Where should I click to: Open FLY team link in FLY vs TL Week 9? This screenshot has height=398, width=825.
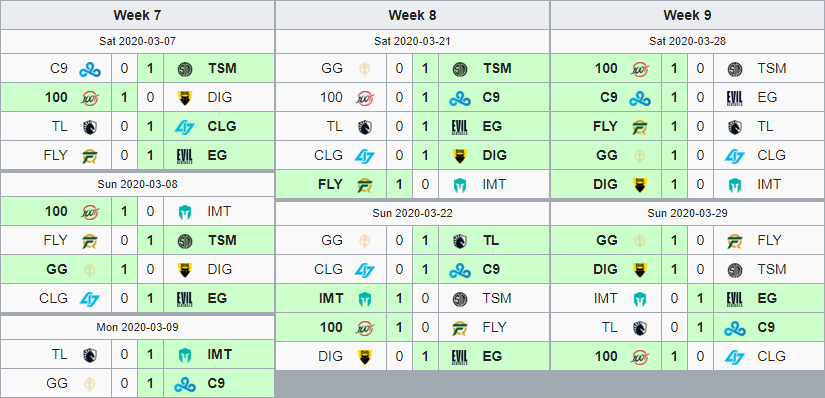click(x=607, y=126)
